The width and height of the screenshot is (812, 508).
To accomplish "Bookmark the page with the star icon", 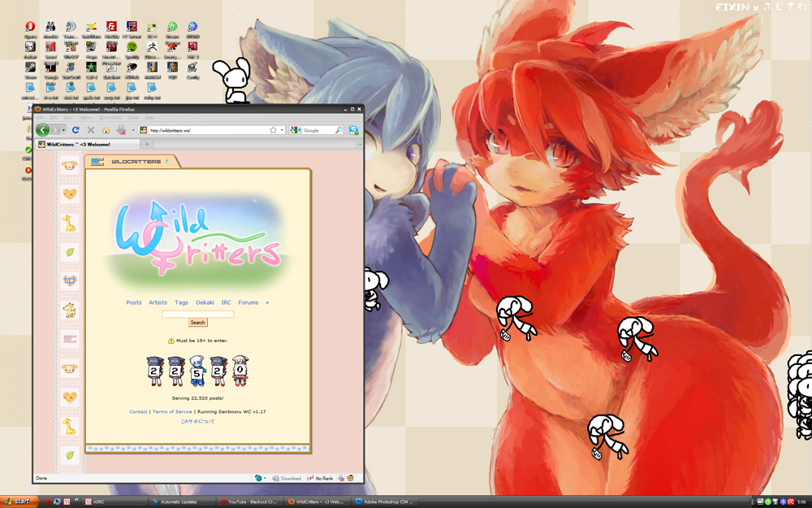I will 274,130.
